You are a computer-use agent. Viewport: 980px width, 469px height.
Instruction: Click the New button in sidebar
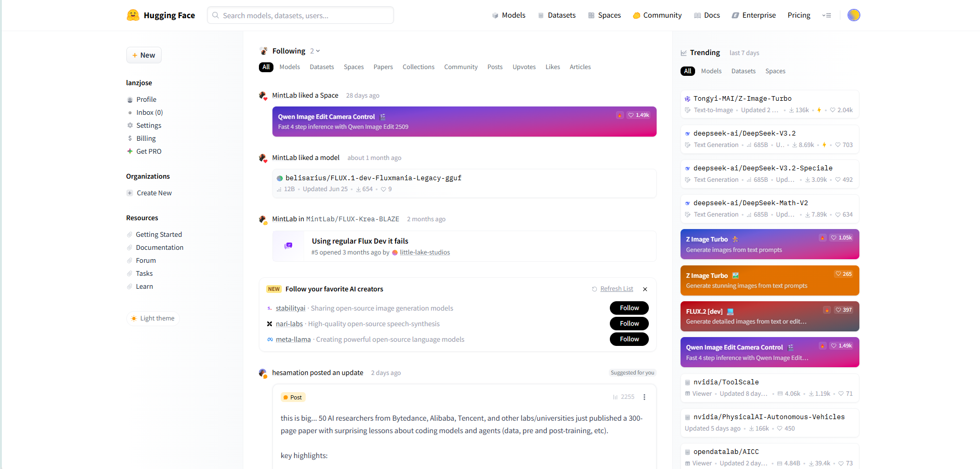tap(143, 55)
